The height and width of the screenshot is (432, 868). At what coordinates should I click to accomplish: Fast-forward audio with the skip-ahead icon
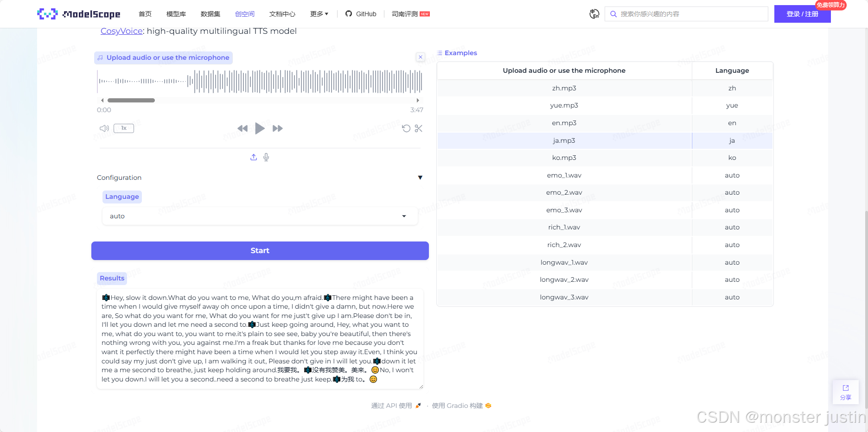tap(277, 128)
